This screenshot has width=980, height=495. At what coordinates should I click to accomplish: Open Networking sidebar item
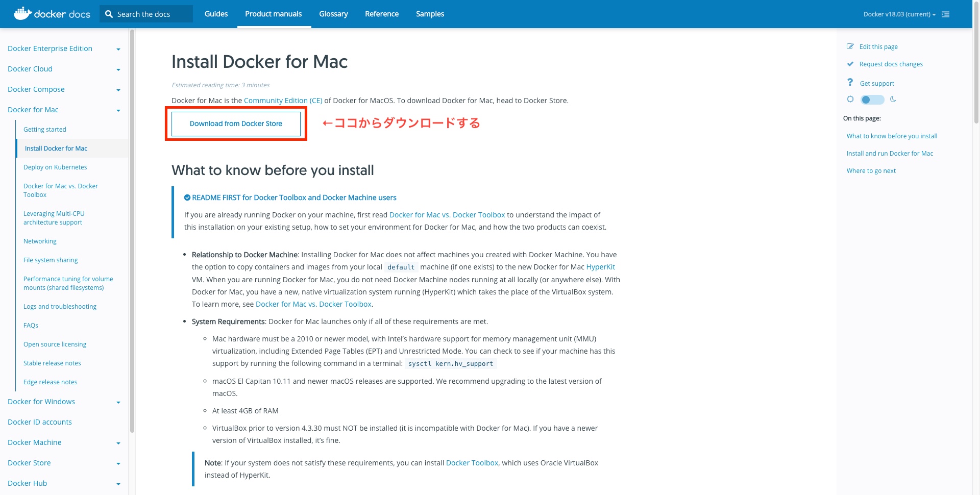click(40, 241)
